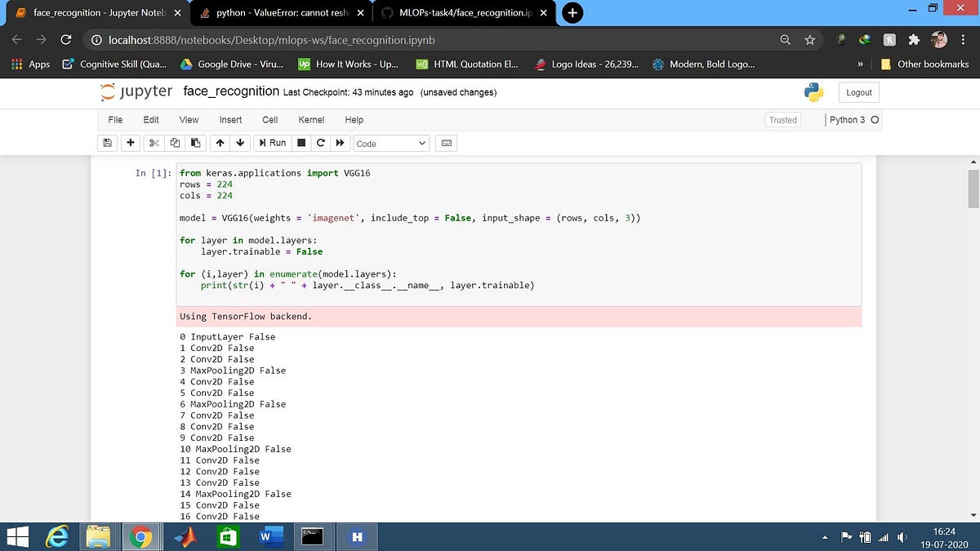980x551 pixels.
Task: Restart kernel and run all cells
Action: [x=340, y=143]
